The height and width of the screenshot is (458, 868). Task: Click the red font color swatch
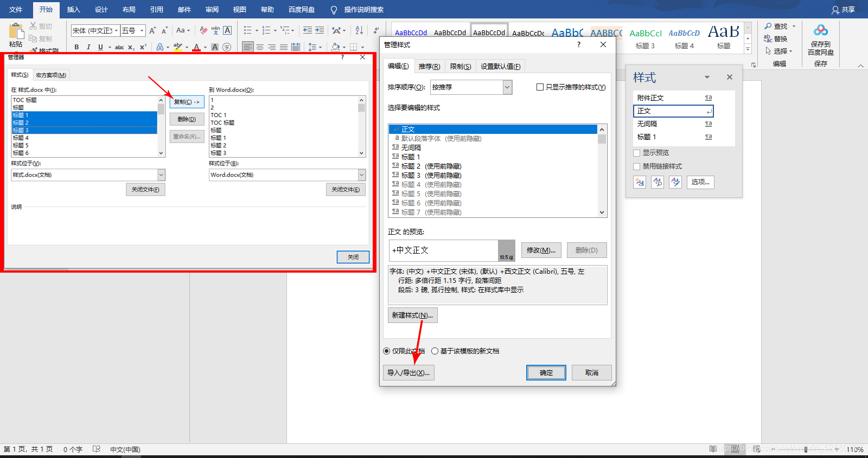(196, 47)
